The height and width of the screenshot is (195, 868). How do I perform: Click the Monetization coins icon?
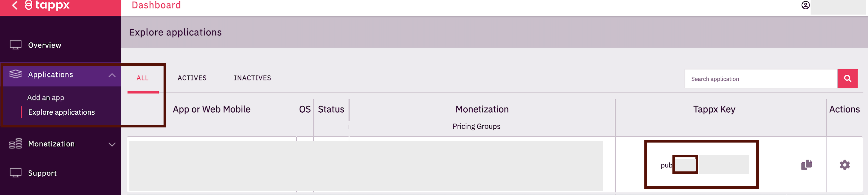pos(16,144)
